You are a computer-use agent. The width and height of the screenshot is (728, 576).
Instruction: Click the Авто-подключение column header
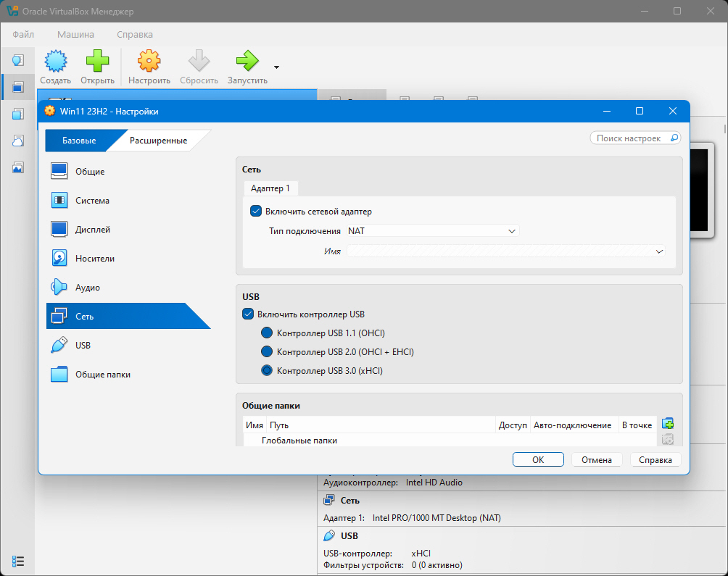point(572,425)
